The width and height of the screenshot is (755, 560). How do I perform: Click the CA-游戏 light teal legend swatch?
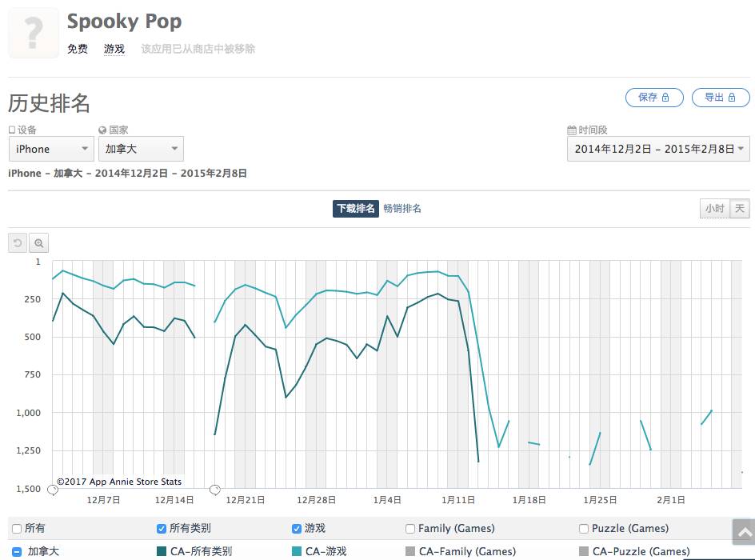297,551
